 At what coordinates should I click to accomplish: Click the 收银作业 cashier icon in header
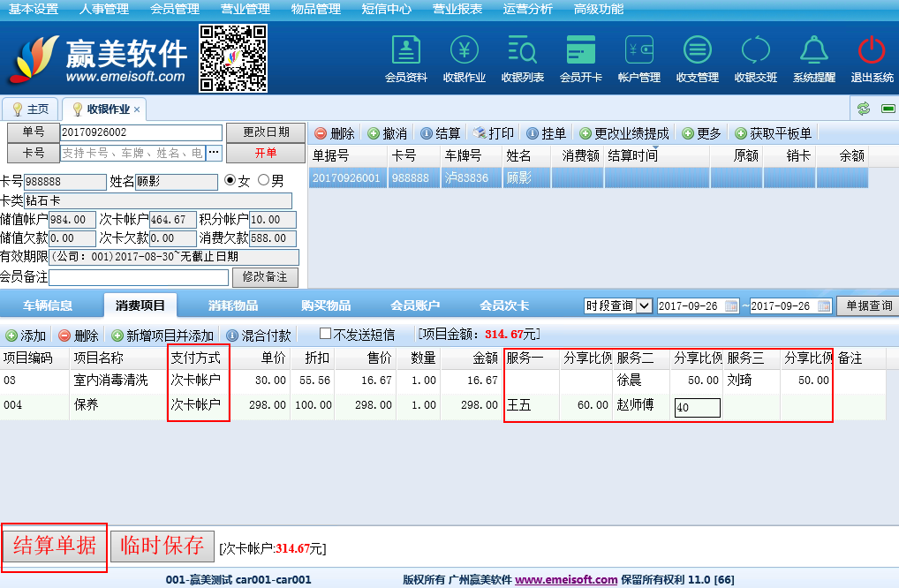click(x=465, y=51)
